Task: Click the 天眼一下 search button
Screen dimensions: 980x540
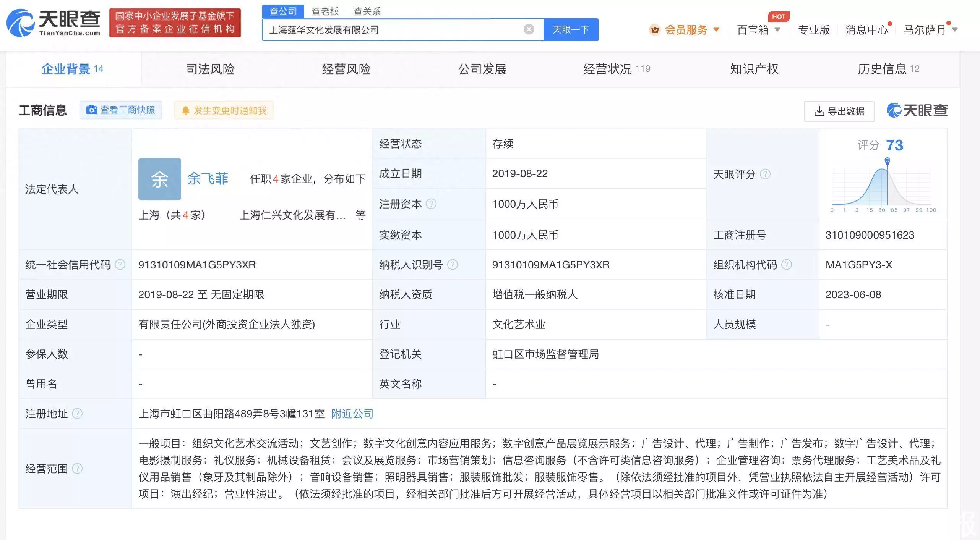Action: pyautogui.click(x=571, y=30)
